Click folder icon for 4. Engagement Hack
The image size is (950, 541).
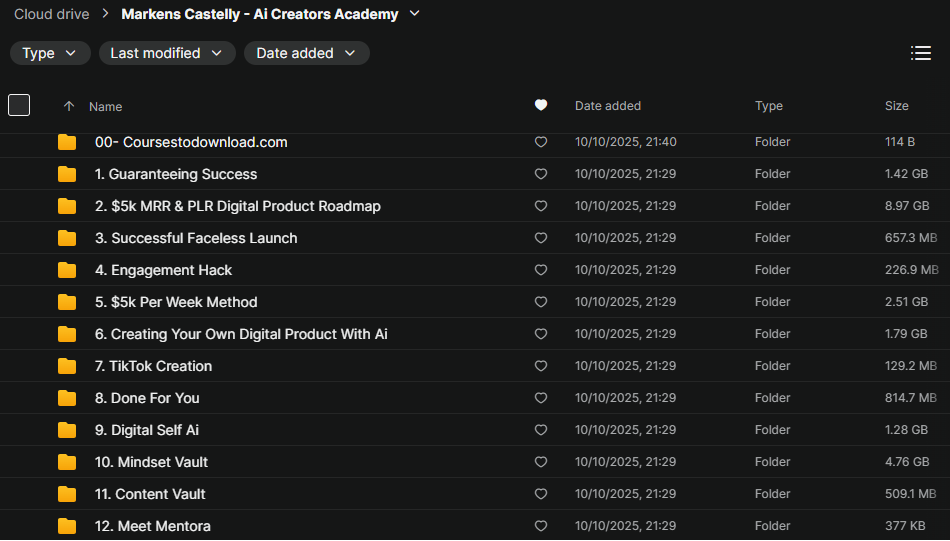67,270
